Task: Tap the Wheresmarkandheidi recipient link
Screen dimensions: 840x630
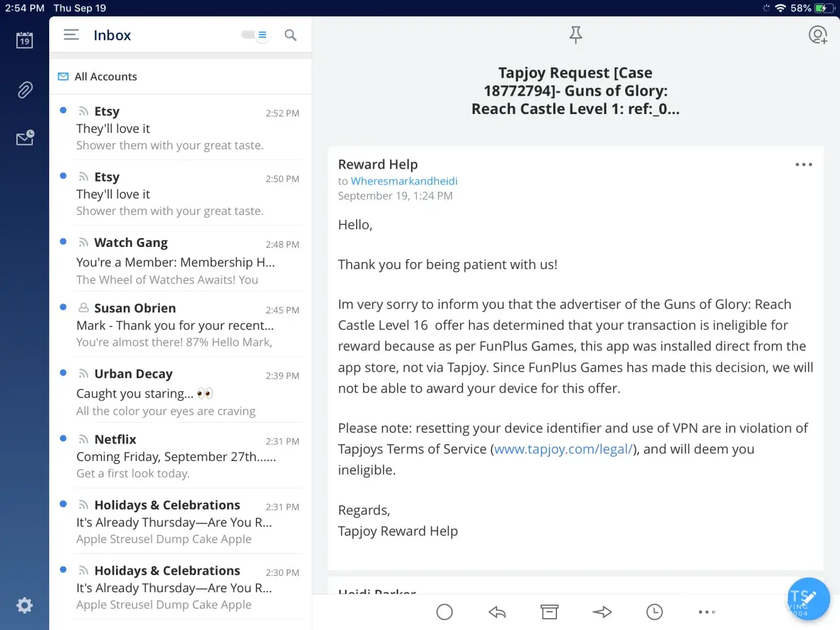Action: pyautogui.click(x=404, y=181)
